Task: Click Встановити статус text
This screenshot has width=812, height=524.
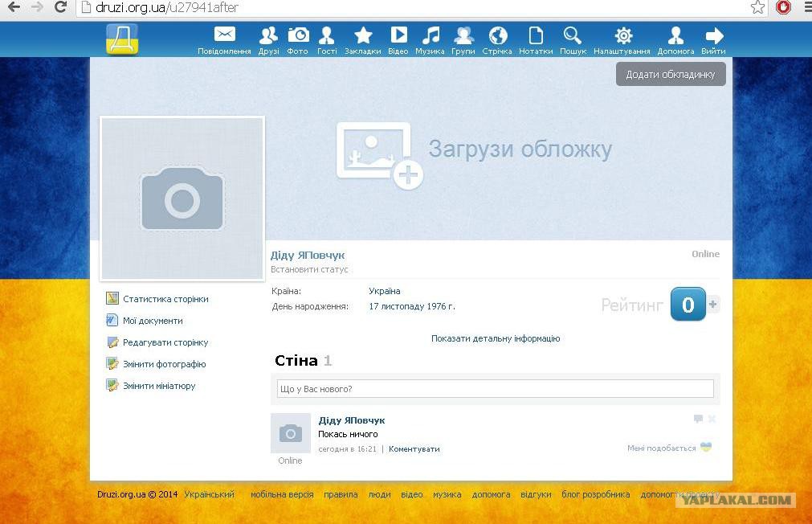Action: [x=309, y=269]
